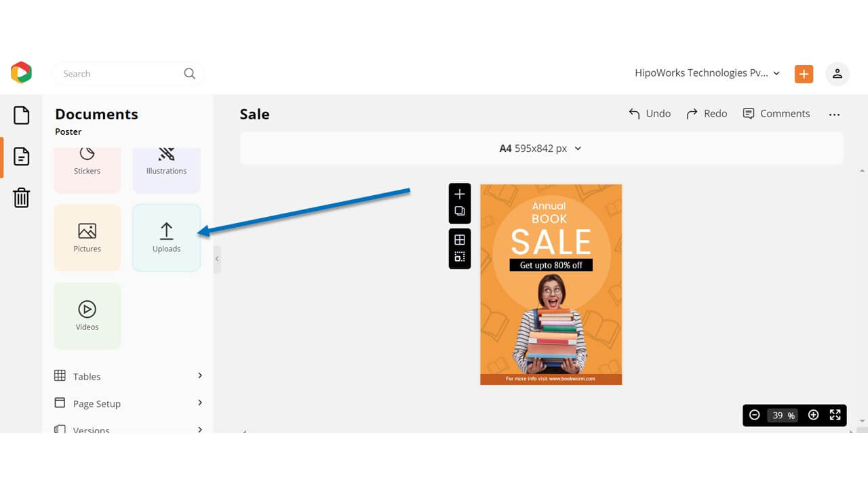
Task: Open the A4 page size dropdown
Action: [x=540, y=148]
